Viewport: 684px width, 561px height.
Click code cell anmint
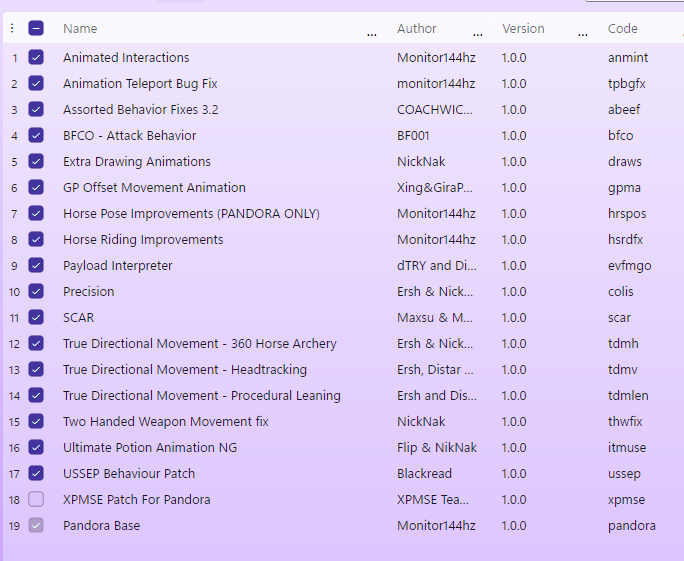pyautogui.click(x=628, y=58)
